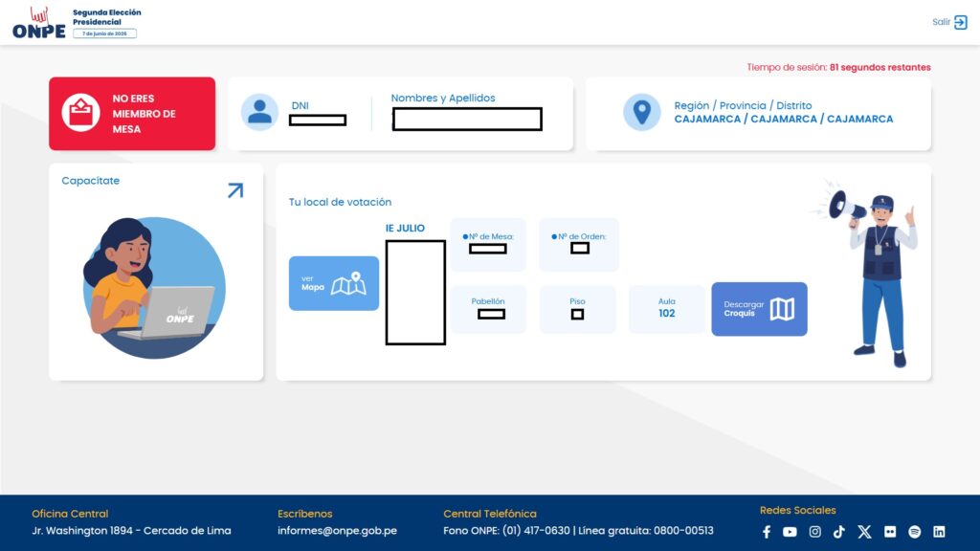Open the ONPE X (Twitter) icon
The image size is (980, 551).
point(864,532)
